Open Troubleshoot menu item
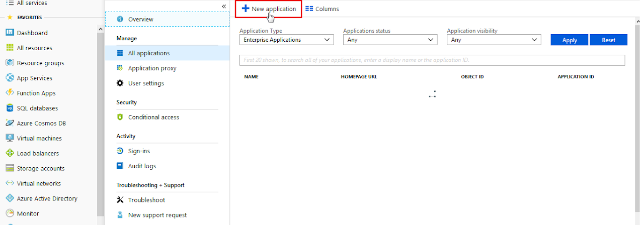 pyautogui.click(x=168, y=200)
